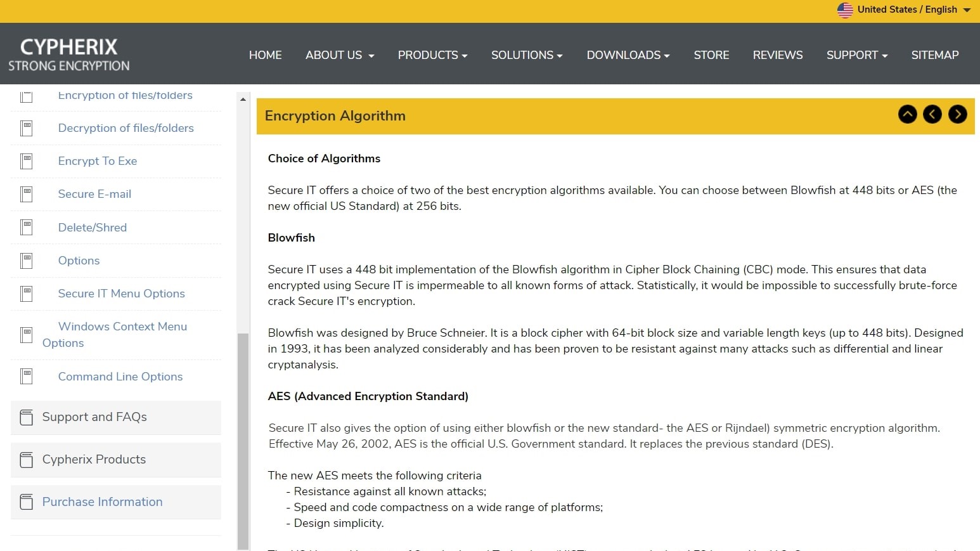
Task: Open the Decryption of files/folders topic
Action: 126,128
